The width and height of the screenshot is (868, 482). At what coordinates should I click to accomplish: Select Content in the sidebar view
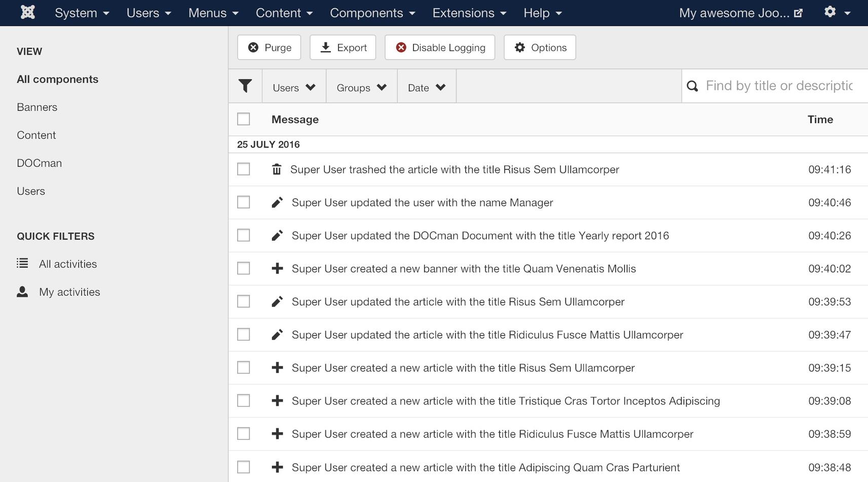click(x=36, y=135)
